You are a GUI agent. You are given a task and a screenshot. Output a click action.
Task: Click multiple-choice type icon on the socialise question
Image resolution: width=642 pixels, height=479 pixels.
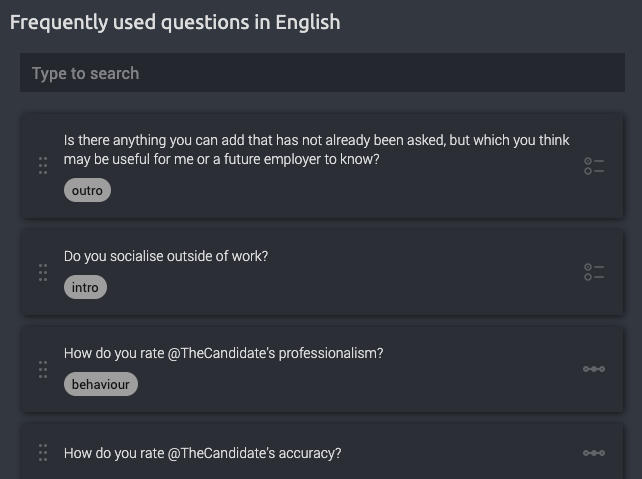point(594,272)
